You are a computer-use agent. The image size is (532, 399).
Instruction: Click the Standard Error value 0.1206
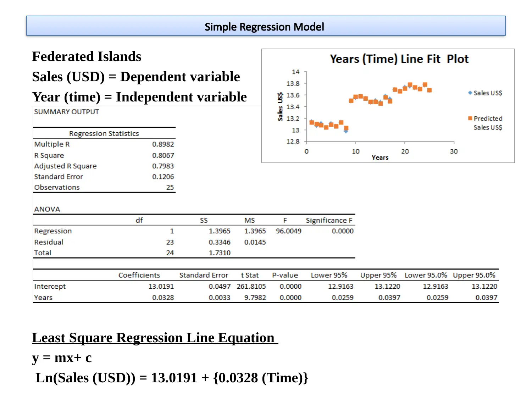point(163,177)
